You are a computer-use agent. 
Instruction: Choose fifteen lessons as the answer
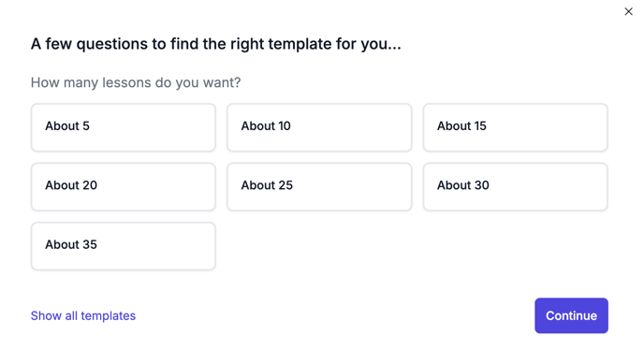click(x=516, y=127)
